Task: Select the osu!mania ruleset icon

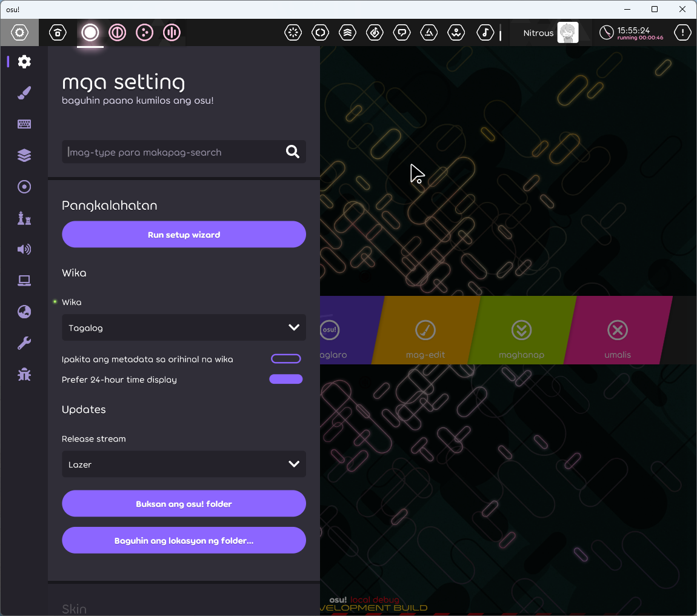Action: tap(172, 33)
